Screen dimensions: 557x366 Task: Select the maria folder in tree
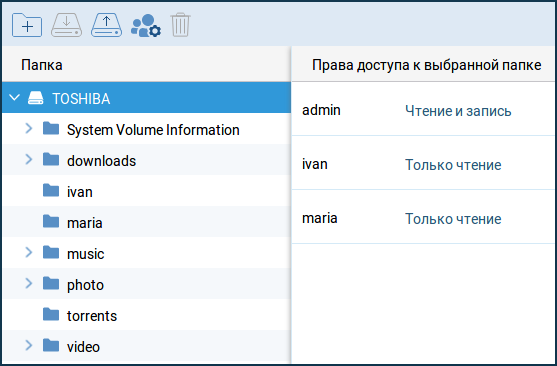pos(146,221)
